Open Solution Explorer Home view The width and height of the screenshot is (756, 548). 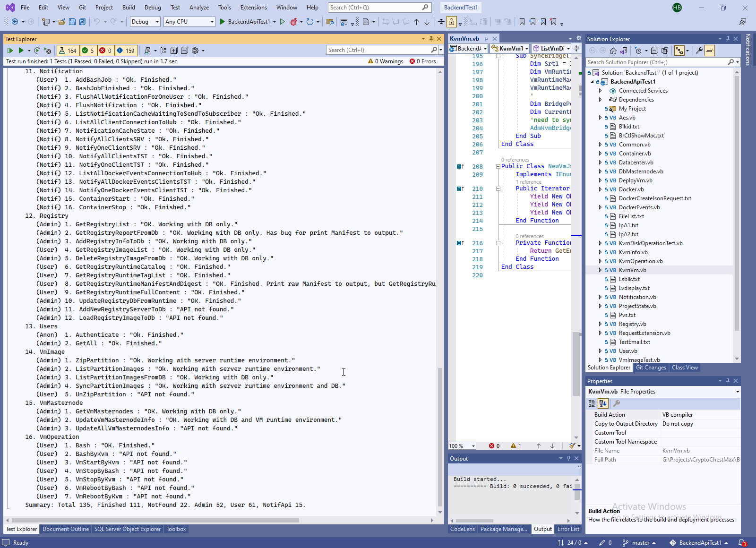click(x=613, y=51)
